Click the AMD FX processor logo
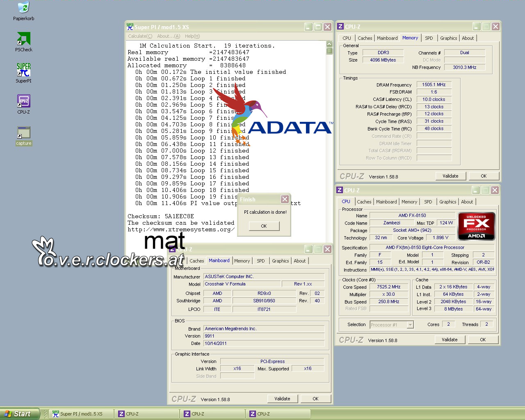The image size is (525, 420). coord(477,226)
